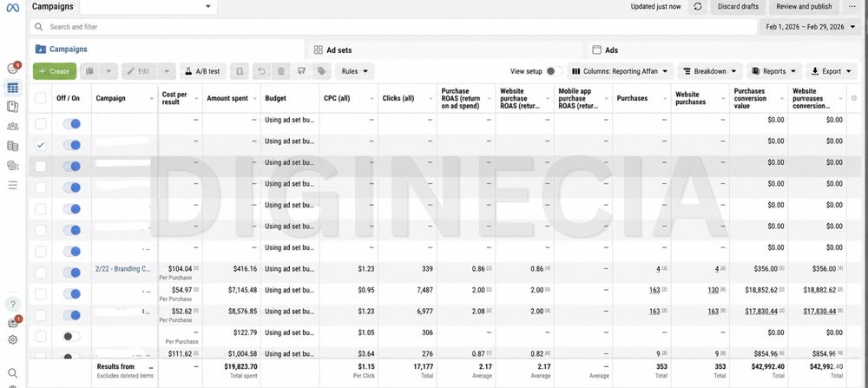868x388 pixels.
Task: Switch to the Ad sets tab
Action: pyautogui.click(x=444, y=49)
